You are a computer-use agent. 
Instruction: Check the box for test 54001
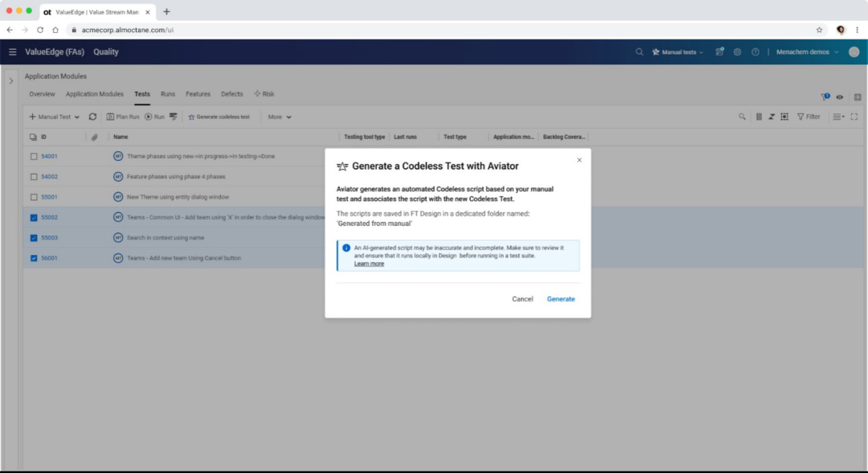(34, 157)
